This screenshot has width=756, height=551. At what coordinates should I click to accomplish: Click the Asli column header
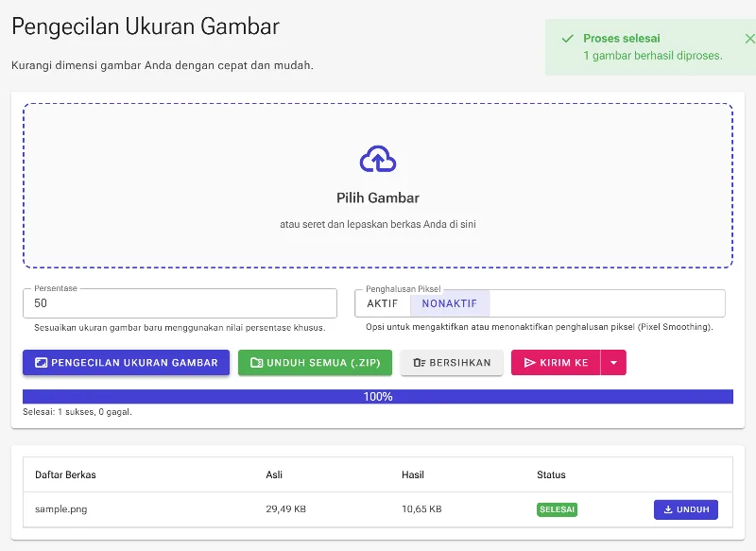pyautogui.click(x=274, y=474)
